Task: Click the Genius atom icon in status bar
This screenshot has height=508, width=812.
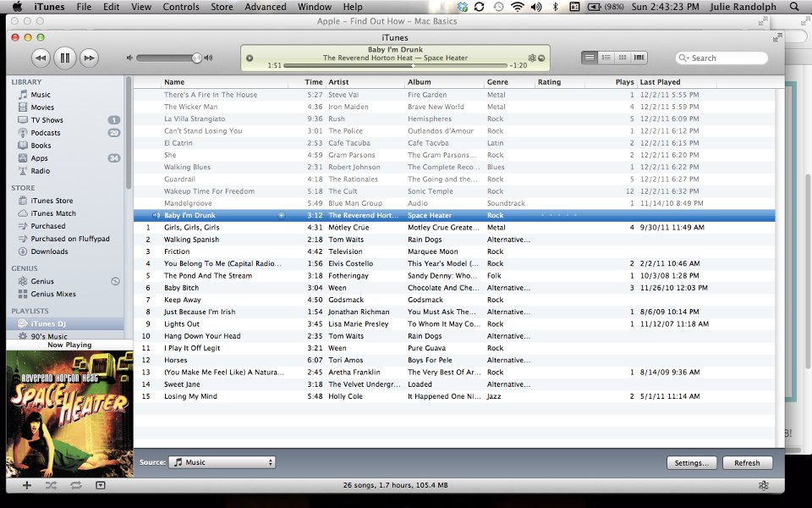Action: pyautogui.click(x=763, y=485)
